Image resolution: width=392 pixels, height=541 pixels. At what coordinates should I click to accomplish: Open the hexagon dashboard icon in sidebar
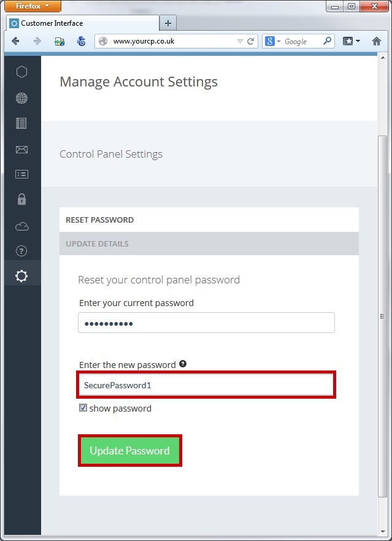21,72
